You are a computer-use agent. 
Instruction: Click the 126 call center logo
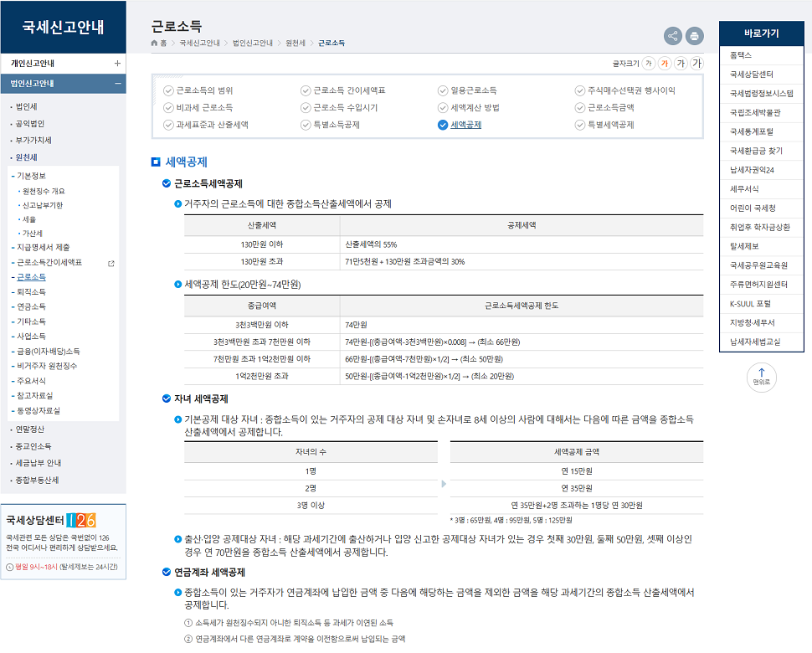click(x=81, y=520)
